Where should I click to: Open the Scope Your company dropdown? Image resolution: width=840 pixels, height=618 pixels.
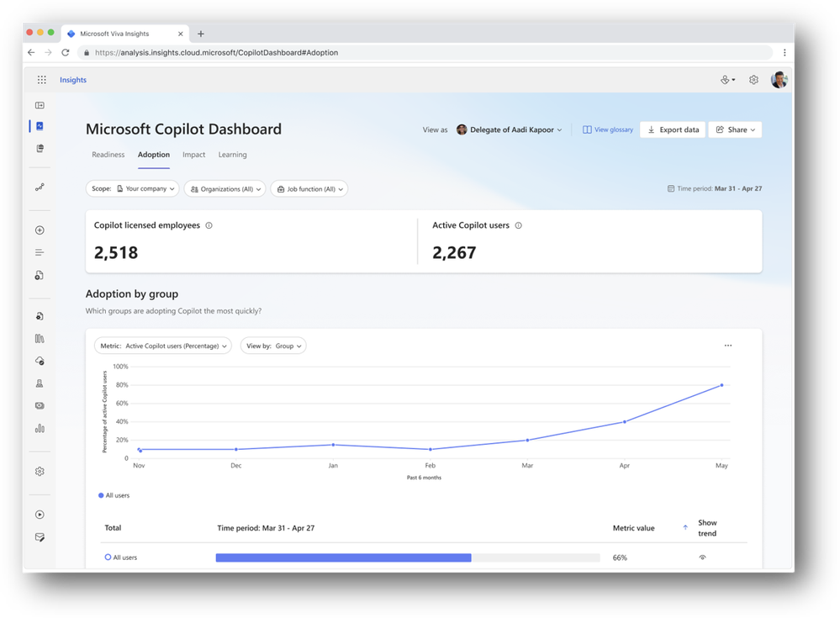(132, 188)
